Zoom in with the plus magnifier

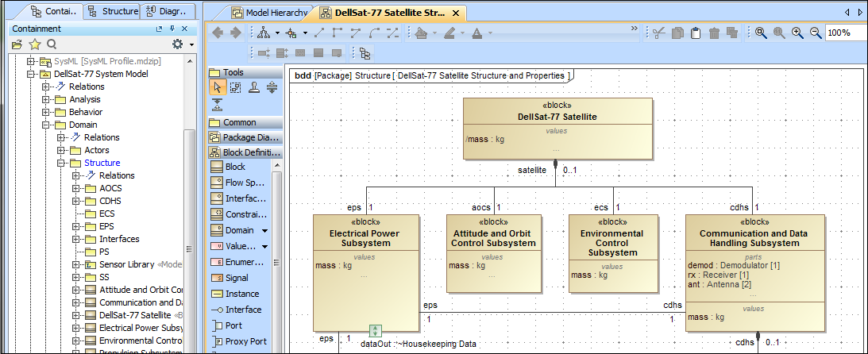pyautogui.click(x=797, y=33)
